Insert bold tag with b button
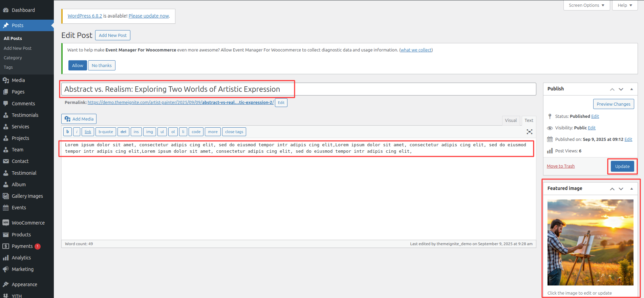644x298 pixels. pyautogui.click(x=67, y=132)
